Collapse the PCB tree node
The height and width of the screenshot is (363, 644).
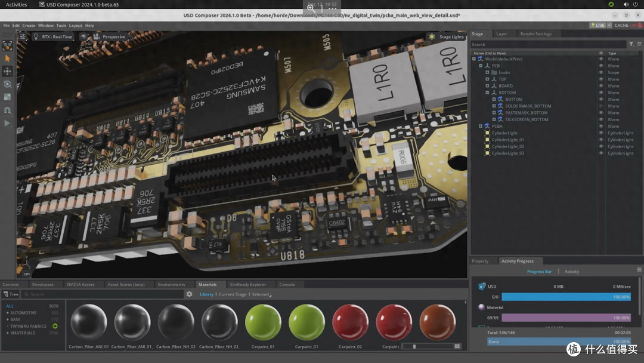[x=481, y=66]
